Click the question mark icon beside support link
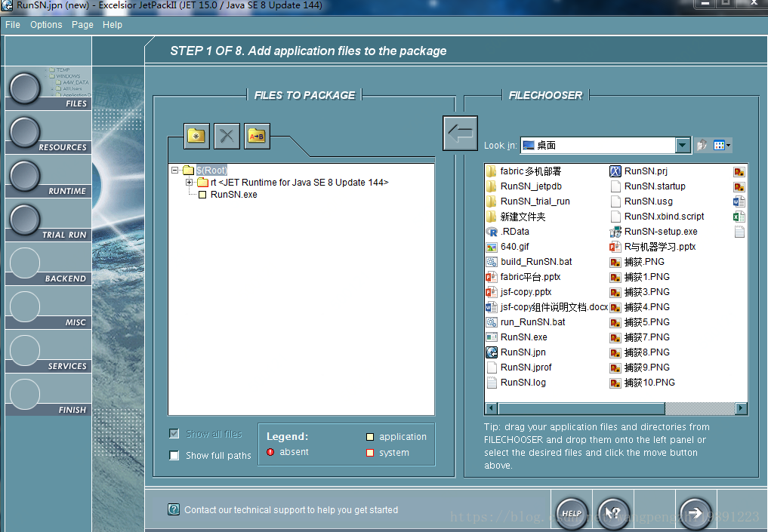The image size is (768, 532). point(174,509)
